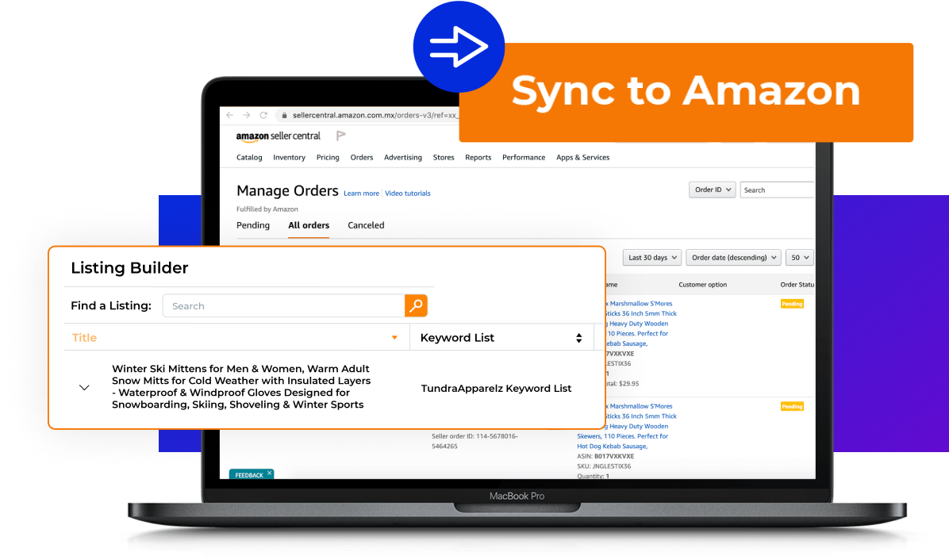This screenshot has width=949, height=560.
Task: Reload the page with the refresh icon
Action: 263,115
